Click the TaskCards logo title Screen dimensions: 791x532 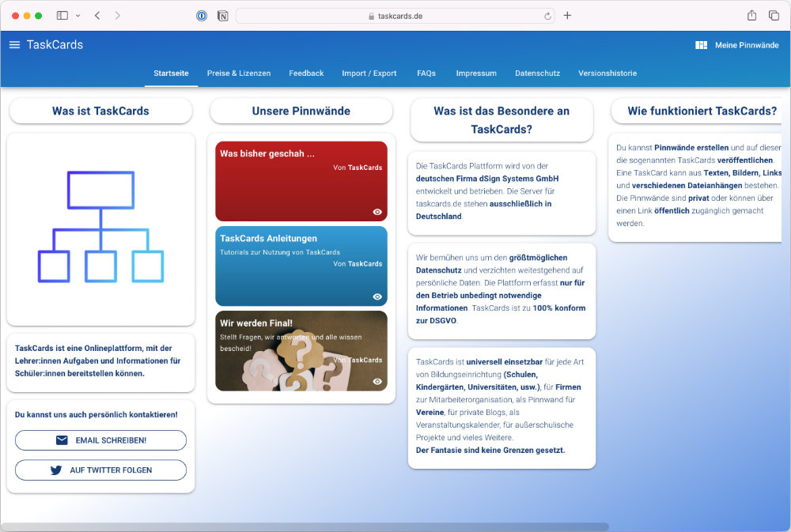(55, 45)
